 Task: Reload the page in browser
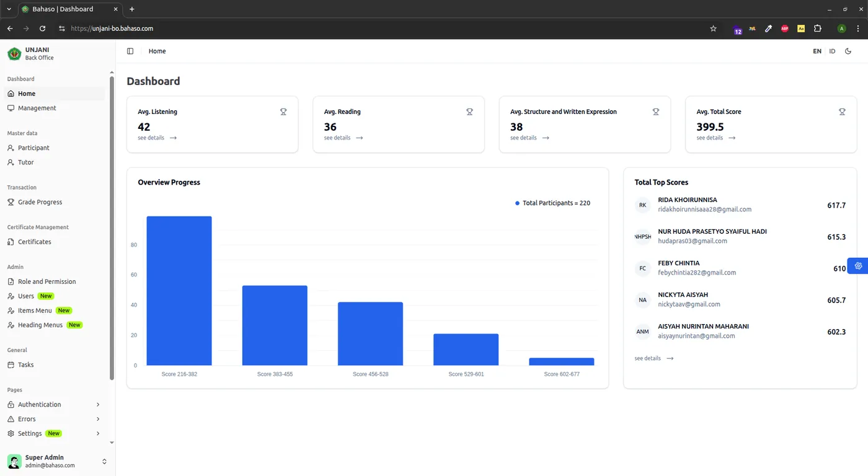[42, 29]
